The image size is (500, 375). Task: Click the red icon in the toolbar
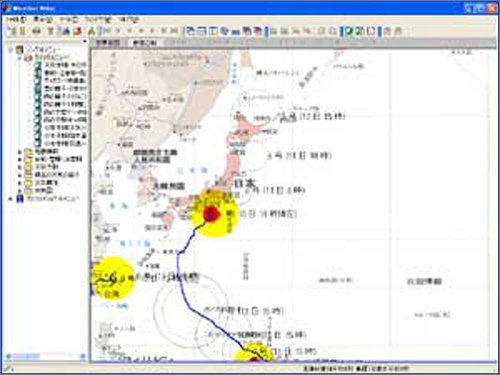(x=77, y=31)
